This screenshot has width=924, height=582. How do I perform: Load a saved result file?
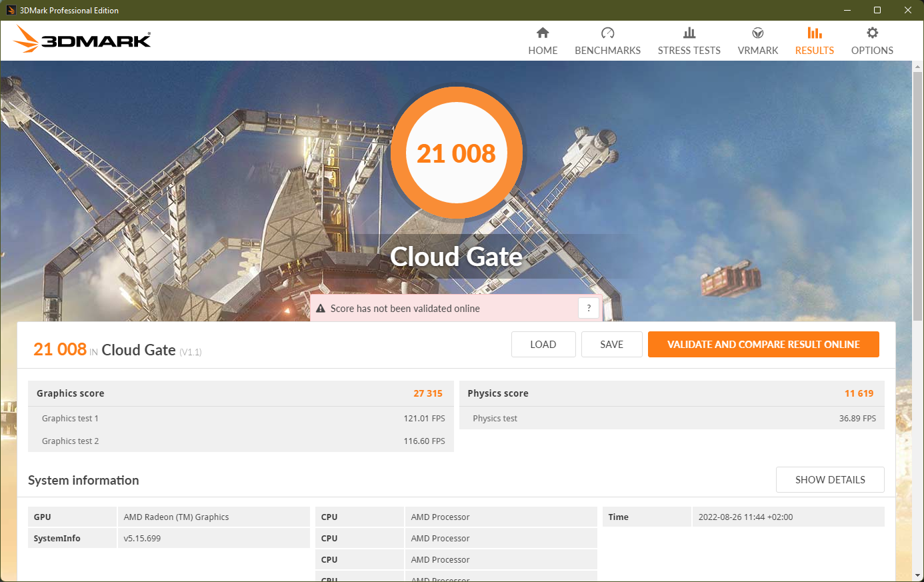(x=543, y=345)
